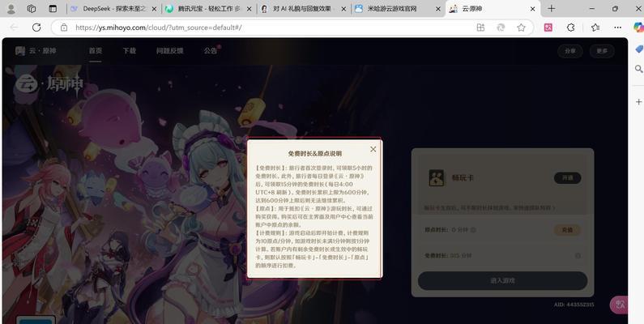Open the 首页 navigation tab
Image resolution: width=644 pixels, height=324 pixels.
coord(96,51)
